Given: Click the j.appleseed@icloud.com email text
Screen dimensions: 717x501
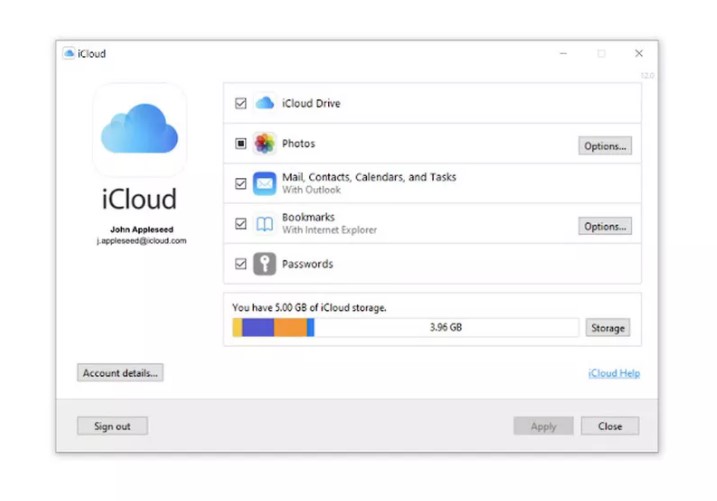Looking at the screenshot, I should pyautogui.click(x=142, y=240).
